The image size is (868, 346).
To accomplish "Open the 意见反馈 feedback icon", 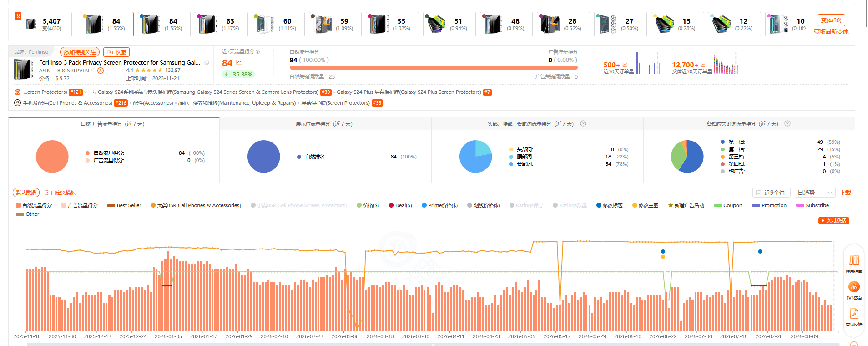I will (854, 314).
